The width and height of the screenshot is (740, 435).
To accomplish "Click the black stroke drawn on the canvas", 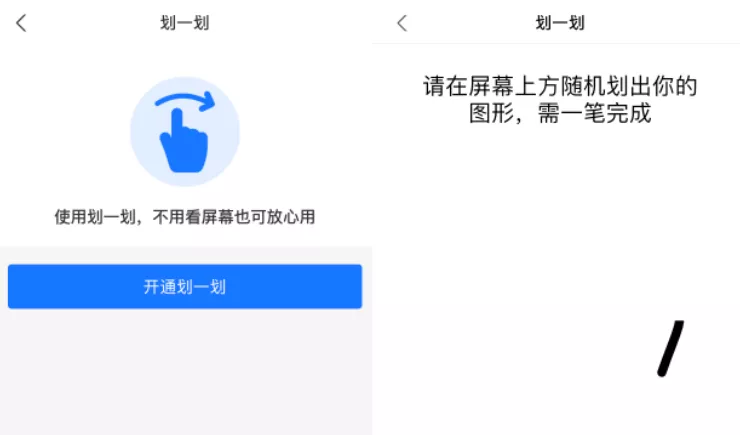I will [671, 349].
